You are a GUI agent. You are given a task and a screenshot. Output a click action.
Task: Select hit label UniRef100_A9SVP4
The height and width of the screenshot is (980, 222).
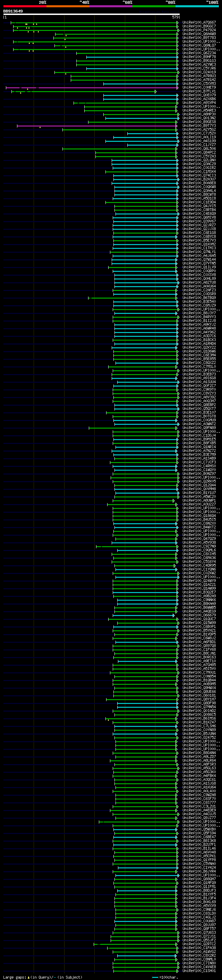click(199, 103)
